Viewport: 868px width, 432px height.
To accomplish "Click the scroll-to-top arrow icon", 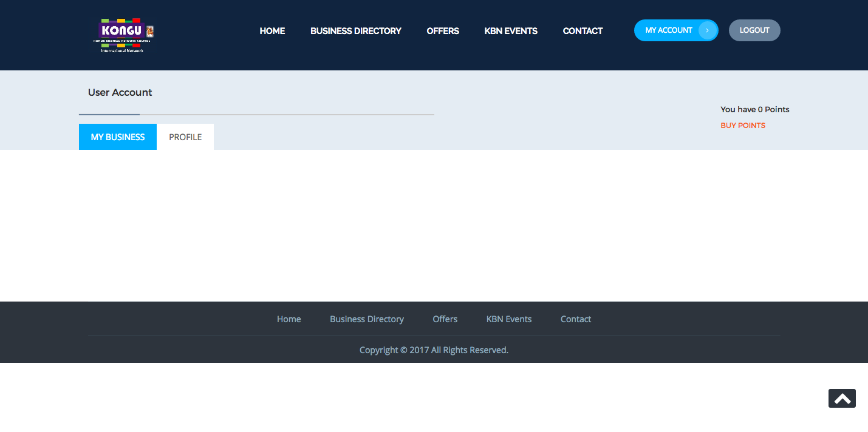I will pos(842,398).
